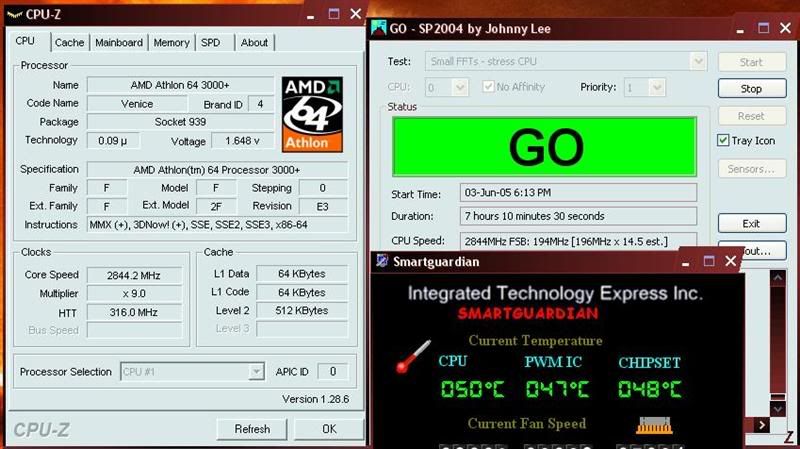Minimize the Smartguardian window
800x449 pixels.
point(686,262)
